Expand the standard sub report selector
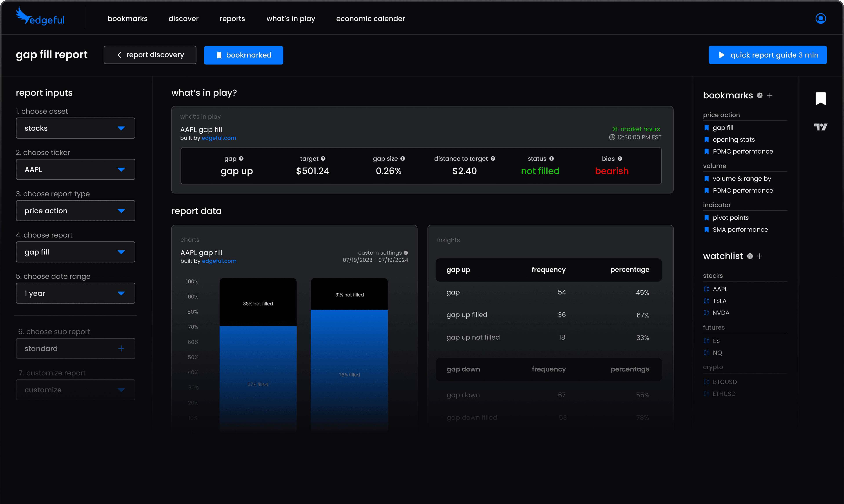This screenshot has width=844, height=504. [x=75, y=349]
